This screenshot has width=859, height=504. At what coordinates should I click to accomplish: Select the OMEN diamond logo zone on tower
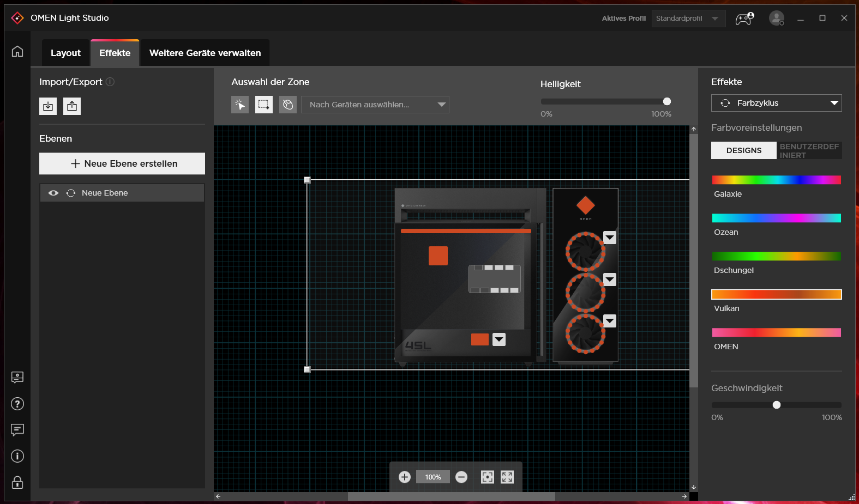(x=586, y=205)
